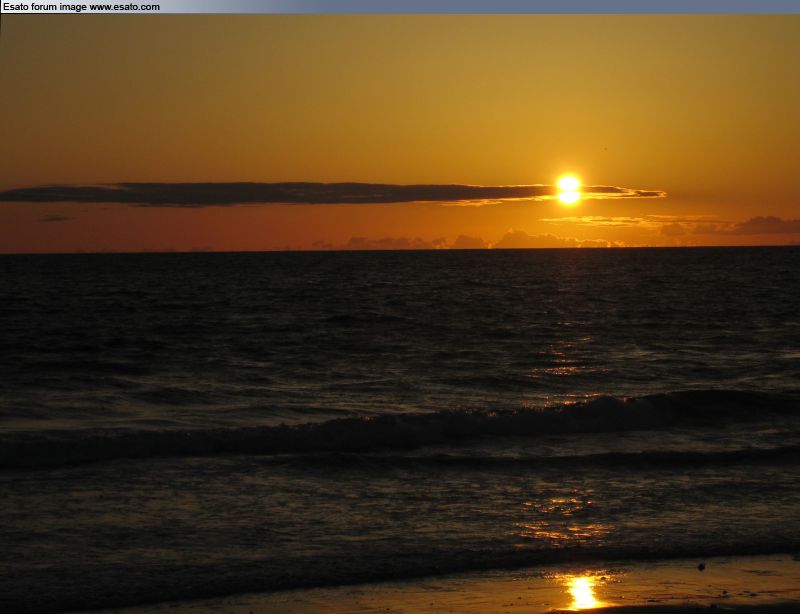
Task: Click the horizon line below the sun
Action: (x=568, y=248)
